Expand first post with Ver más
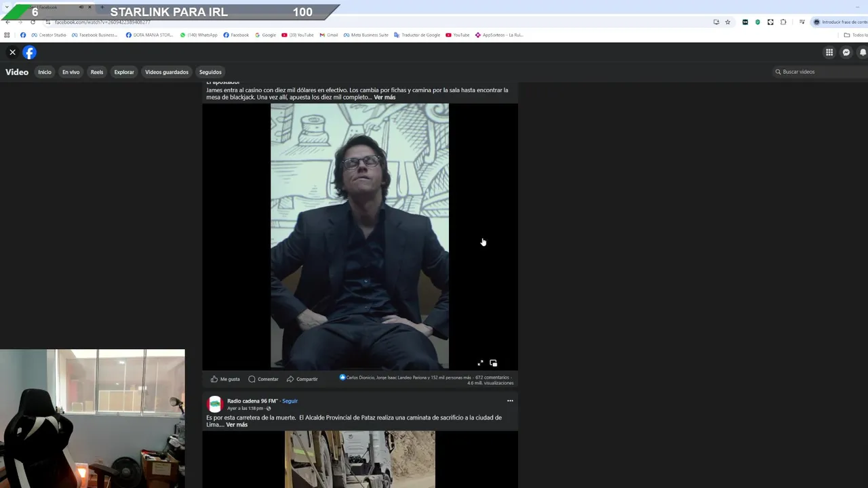This screenshot has height=488, width=868. point(384,98)
